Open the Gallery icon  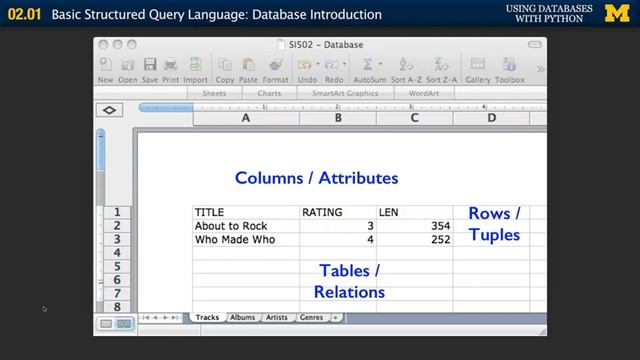click(x=478, y=64)
